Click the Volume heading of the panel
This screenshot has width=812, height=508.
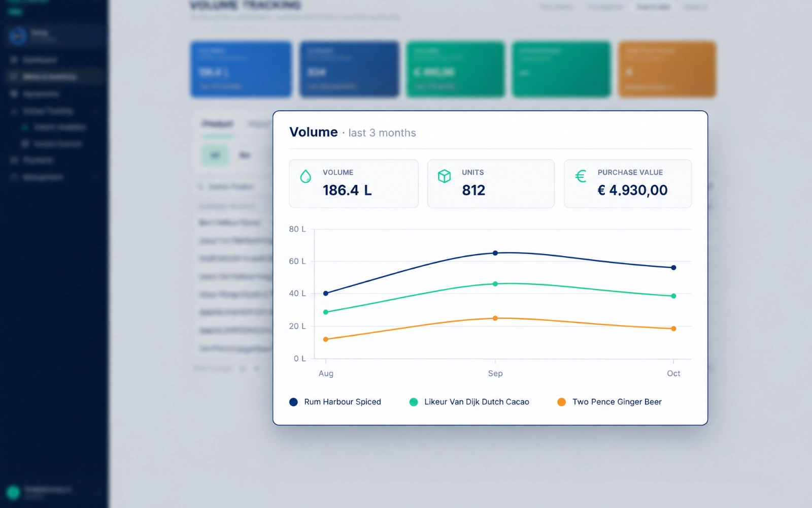[314, 132]
